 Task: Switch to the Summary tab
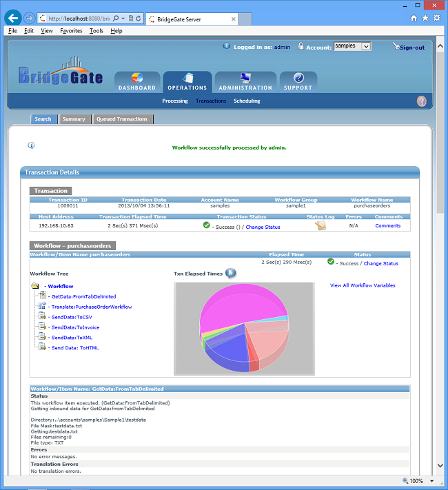(x=74, y=119)
